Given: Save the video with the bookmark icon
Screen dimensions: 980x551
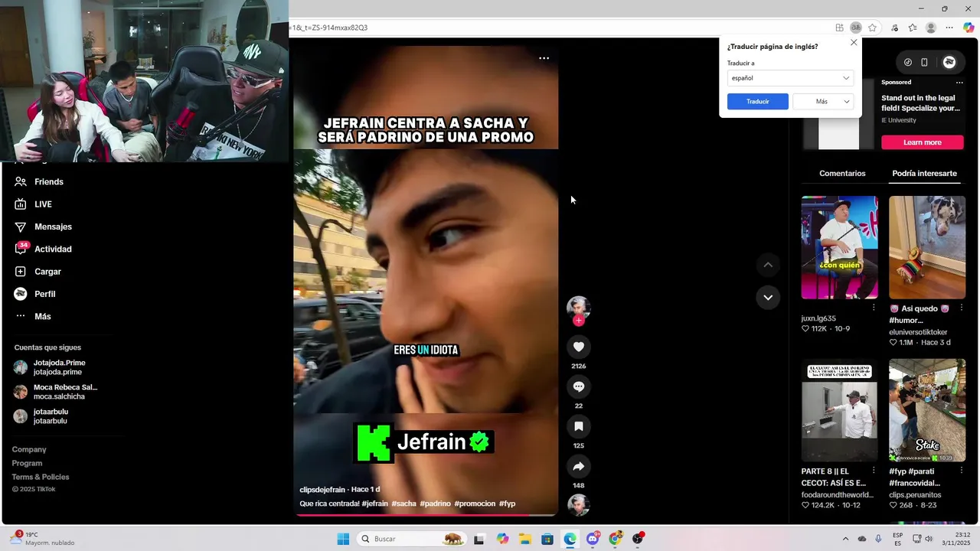Looking at the screenshot, I should pos(579,426).
